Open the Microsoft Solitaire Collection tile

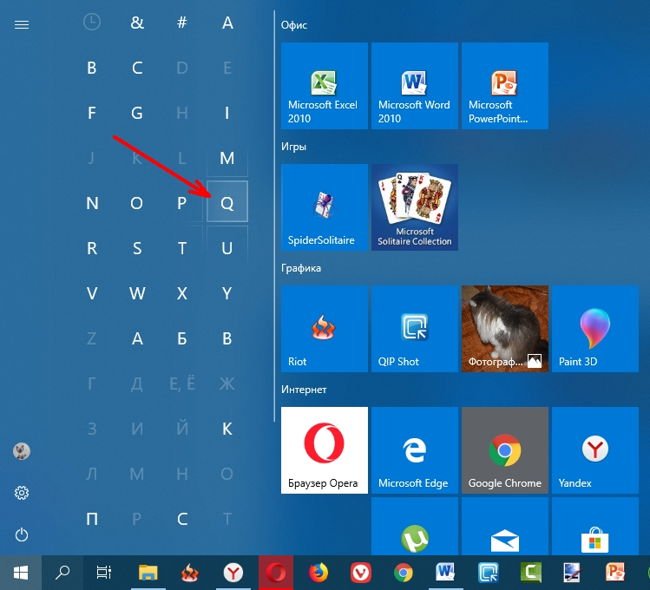tap(415, 207)
